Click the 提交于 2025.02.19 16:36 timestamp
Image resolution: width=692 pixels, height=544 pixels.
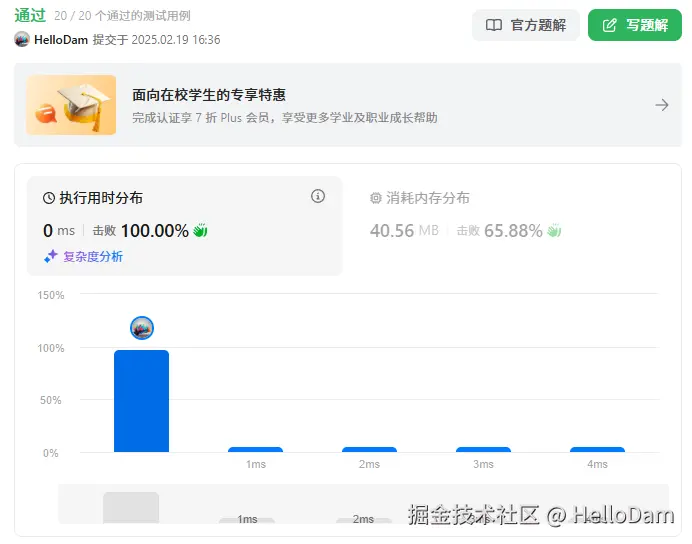coord(156,40)
